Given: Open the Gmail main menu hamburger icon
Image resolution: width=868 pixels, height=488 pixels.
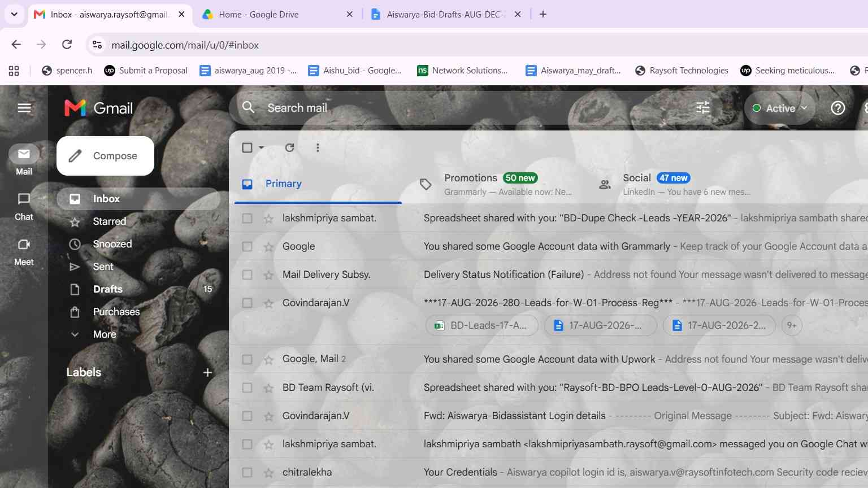Looking at the screenshot, I should (x=24, y=108).
